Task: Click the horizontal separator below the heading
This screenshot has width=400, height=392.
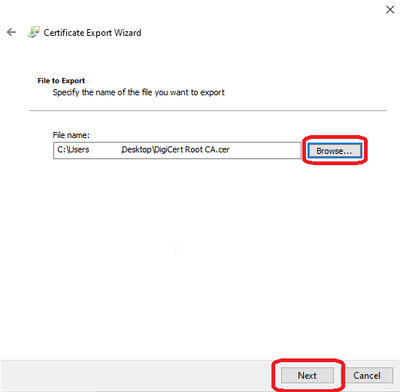Action: (208, 110)
